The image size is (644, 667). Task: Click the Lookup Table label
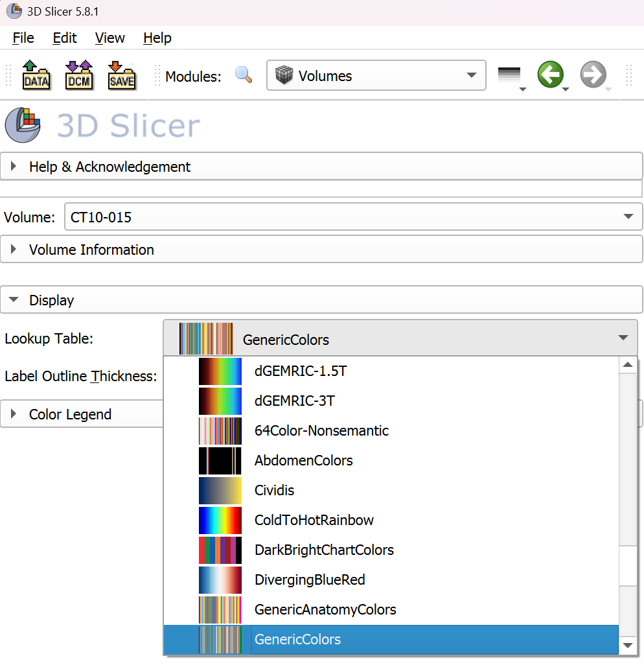click(x=49, y=338)
